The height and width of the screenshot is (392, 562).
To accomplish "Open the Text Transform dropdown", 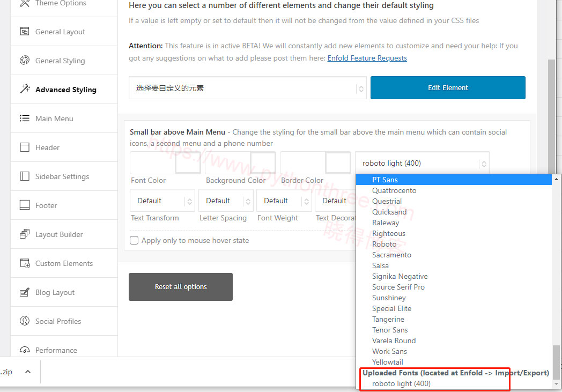I will point(162,201).
